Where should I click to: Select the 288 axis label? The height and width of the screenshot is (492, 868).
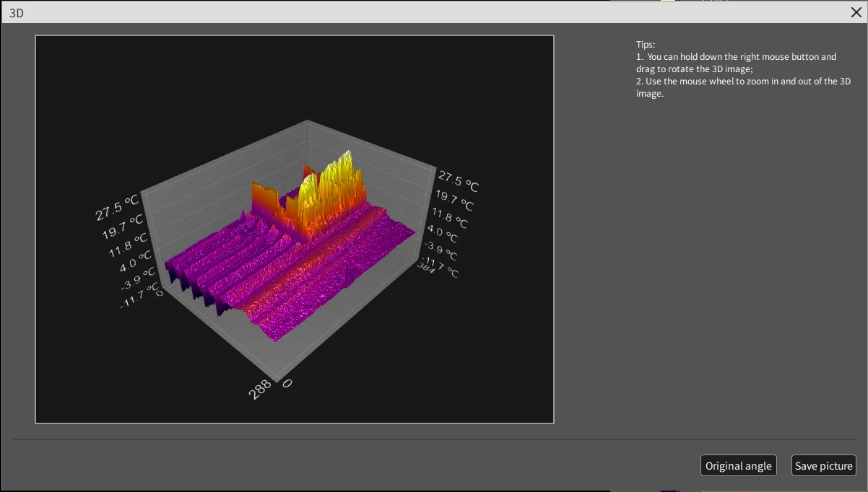261,389
